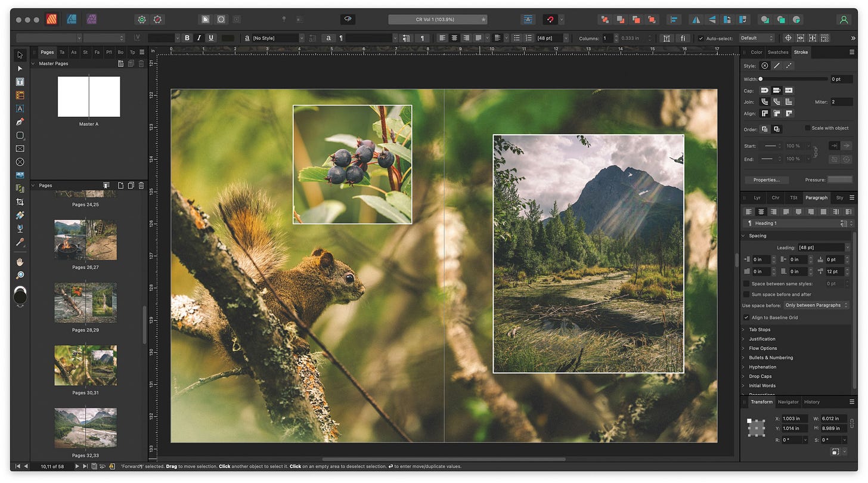Switch to the Affinity Designer persona
This screenshot has height=483, width=868.
tap(72, 20)
